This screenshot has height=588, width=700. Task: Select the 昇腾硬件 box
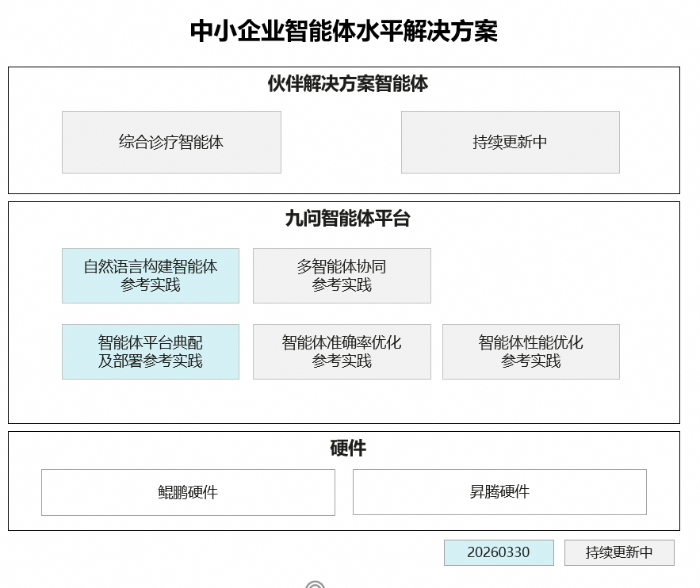coord(499,492)
